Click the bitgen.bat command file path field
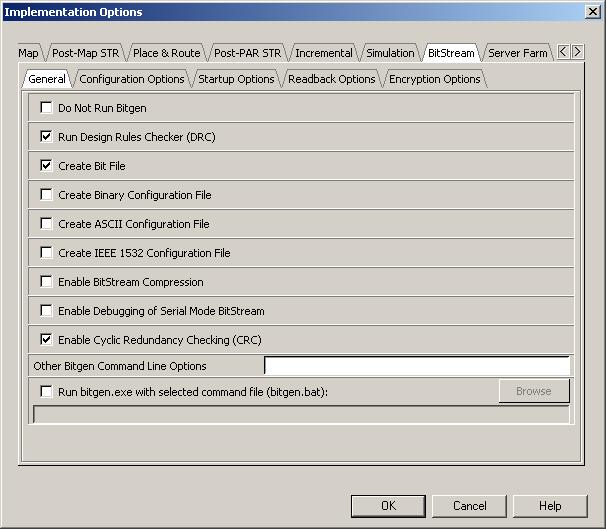 [x=301, y=414]
